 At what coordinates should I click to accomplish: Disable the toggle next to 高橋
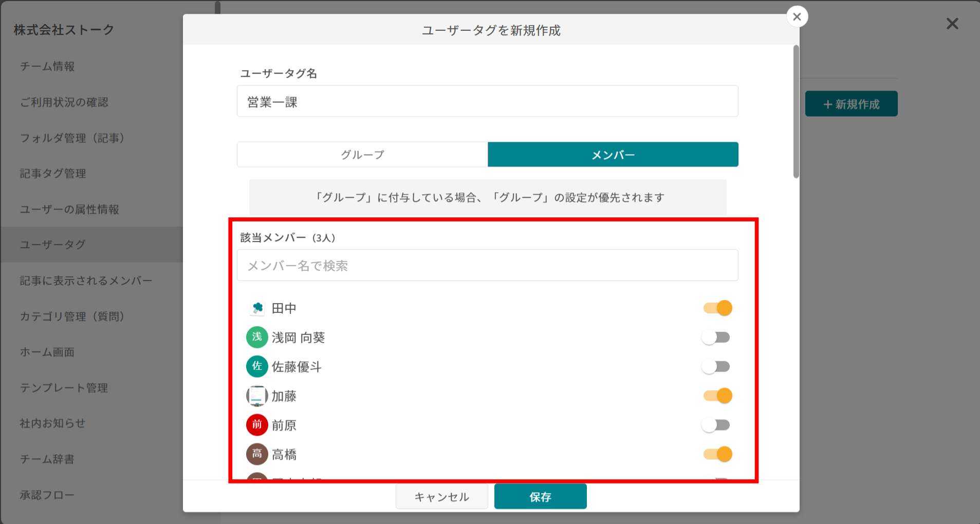pos(717,454)
